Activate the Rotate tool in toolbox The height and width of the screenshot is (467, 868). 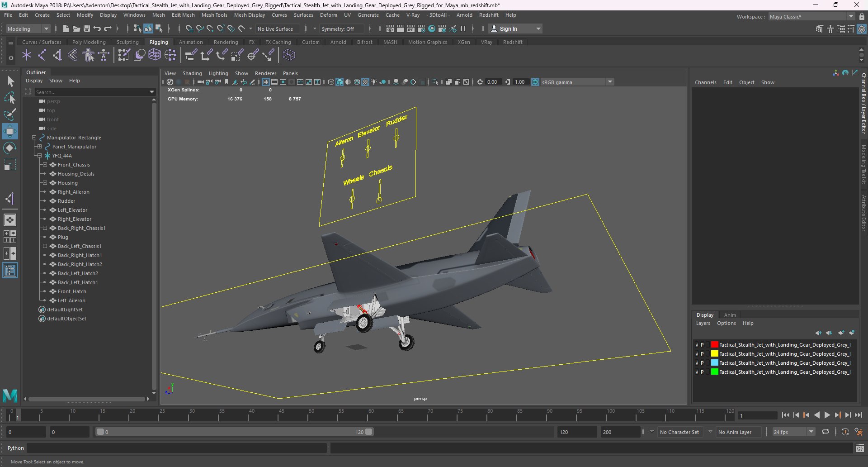coord(10,148)
